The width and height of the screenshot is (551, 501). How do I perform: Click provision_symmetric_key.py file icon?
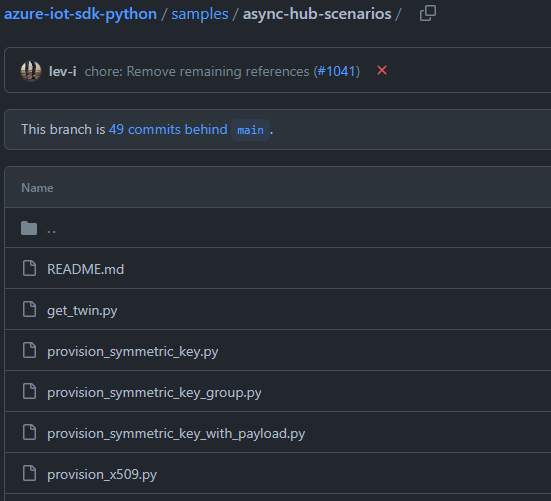point(29,351)
